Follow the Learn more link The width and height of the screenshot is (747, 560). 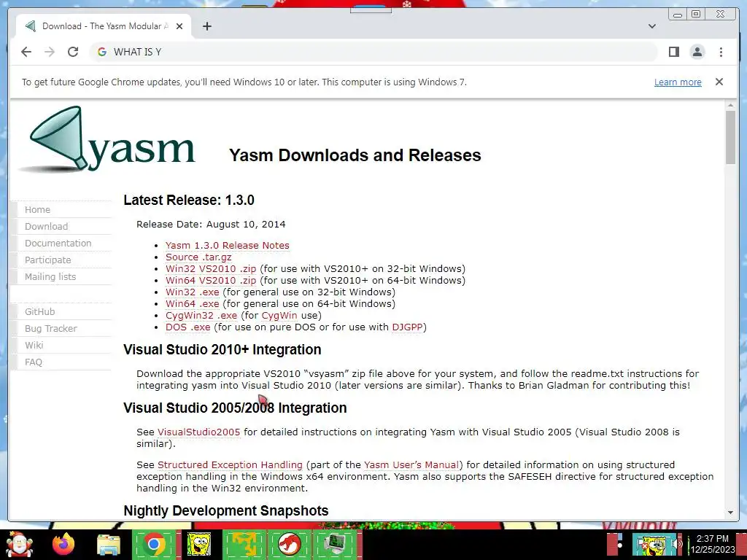click(678, 82)
